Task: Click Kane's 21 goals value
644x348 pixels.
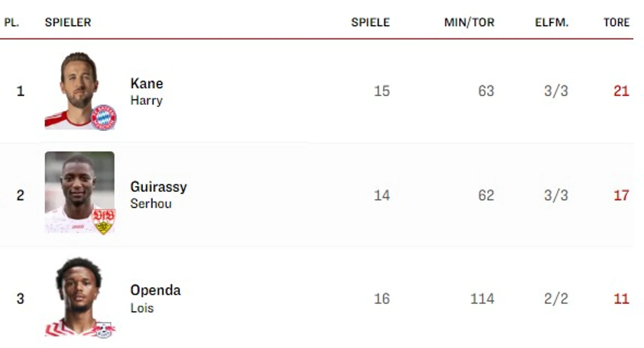Action: point(621,91)
